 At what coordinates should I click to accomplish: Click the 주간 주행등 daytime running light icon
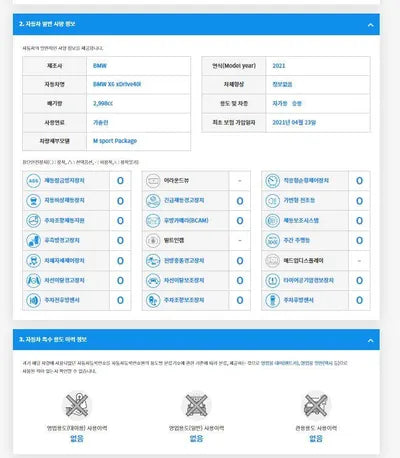pyautogui.click(x=272, y=241)
